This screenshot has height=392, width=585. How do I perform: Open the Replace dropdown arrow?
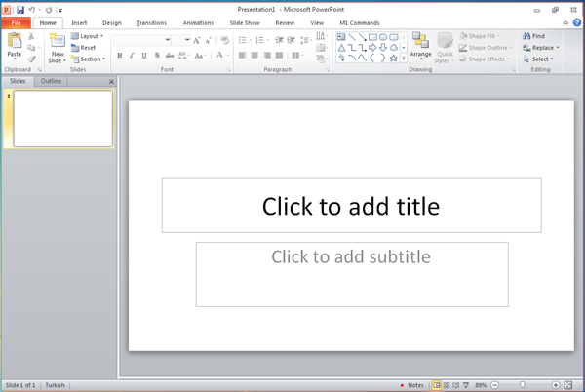point(558,47)
